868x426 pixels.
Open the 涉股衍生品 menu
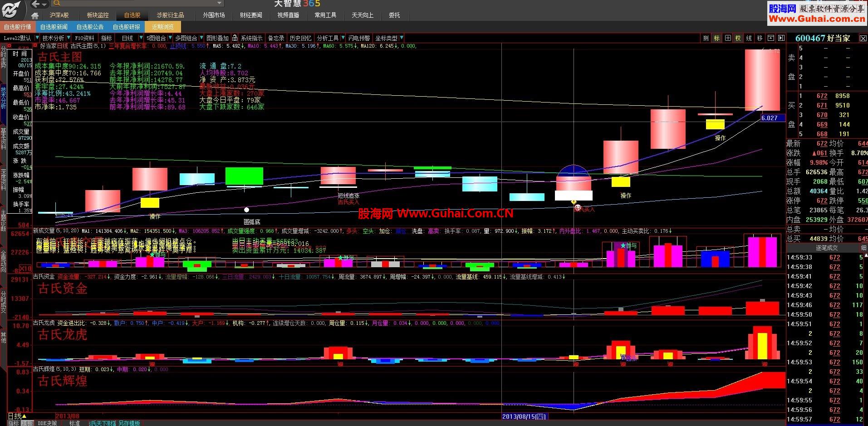[170, 15]
